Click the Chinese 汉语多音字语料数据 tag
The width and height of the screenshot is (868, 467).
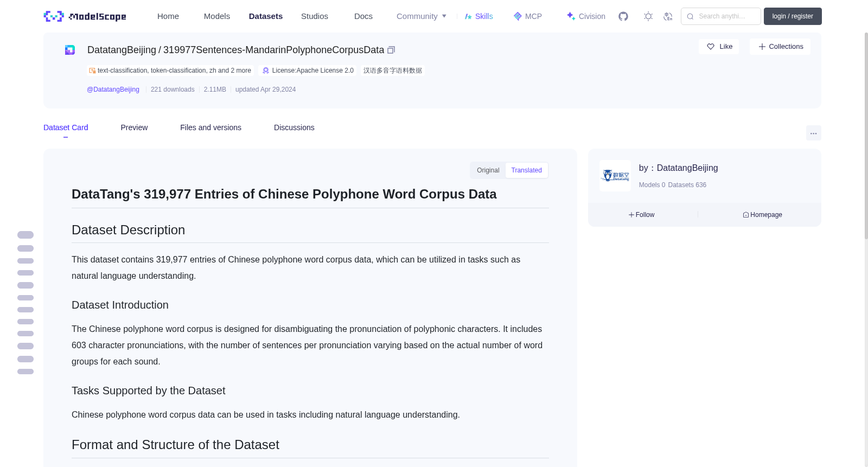pos(393,71)
